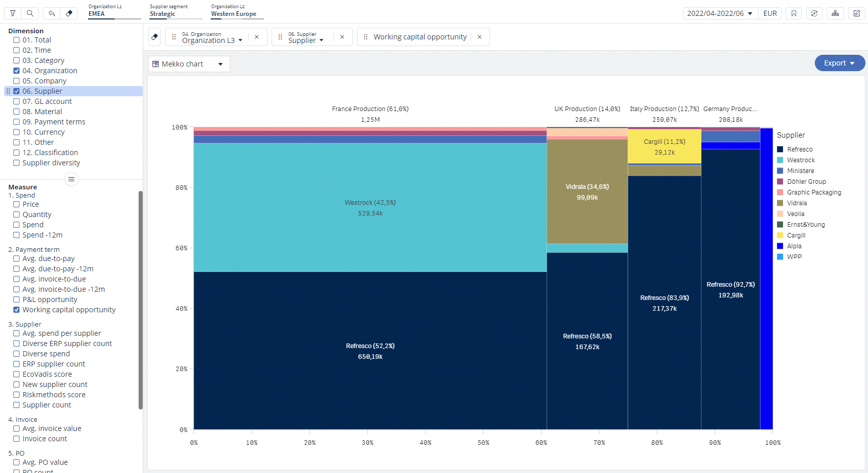The width and height of the screenshot is (868, 473).
Task: Click the bookmark icon
Action: click(x=794, y=13)
